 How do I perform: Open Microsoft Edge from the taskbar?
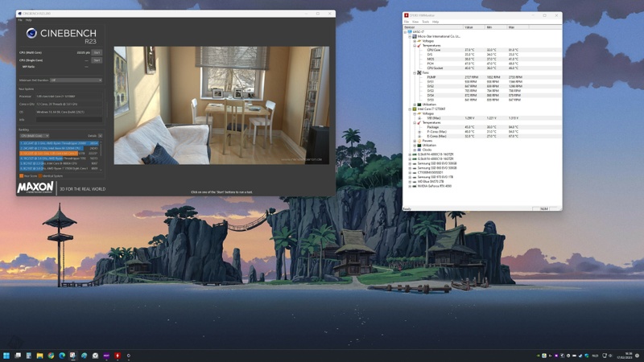(x=62, y=356)
